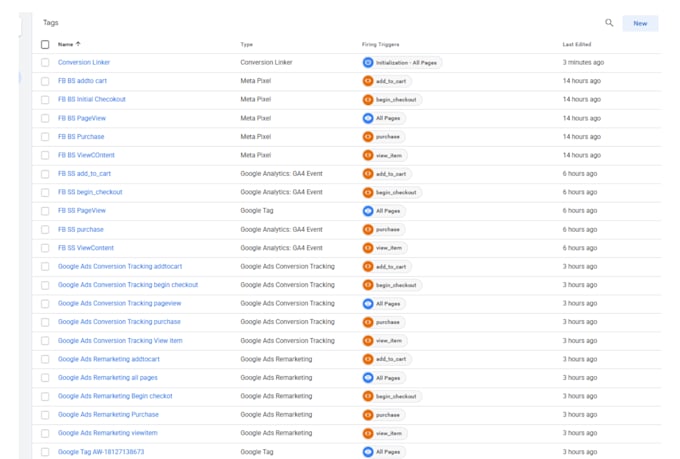Open Google Ads Conversion Tracking addtocart
Screen dimensions: 680x459
[120, 266]
